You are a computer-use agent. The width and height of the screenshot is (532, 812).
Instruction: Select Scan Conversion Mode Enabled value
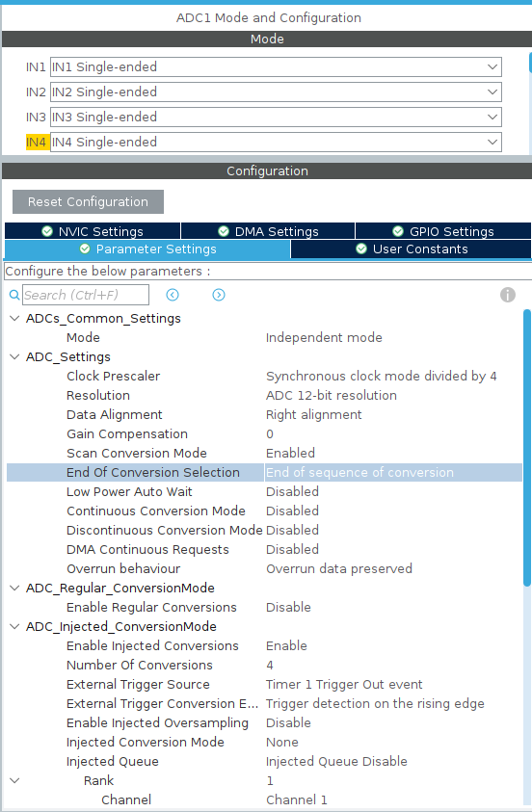(x=290, y=453)
